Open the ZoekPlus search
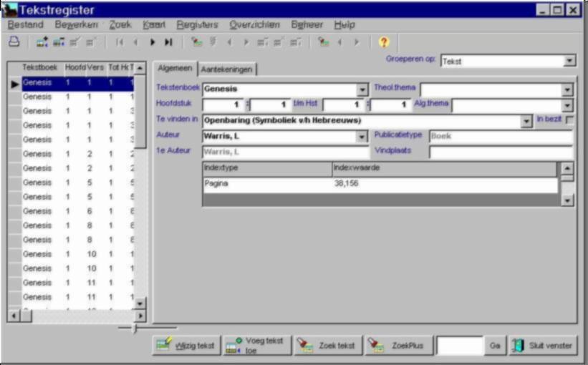 click(397, 346)
